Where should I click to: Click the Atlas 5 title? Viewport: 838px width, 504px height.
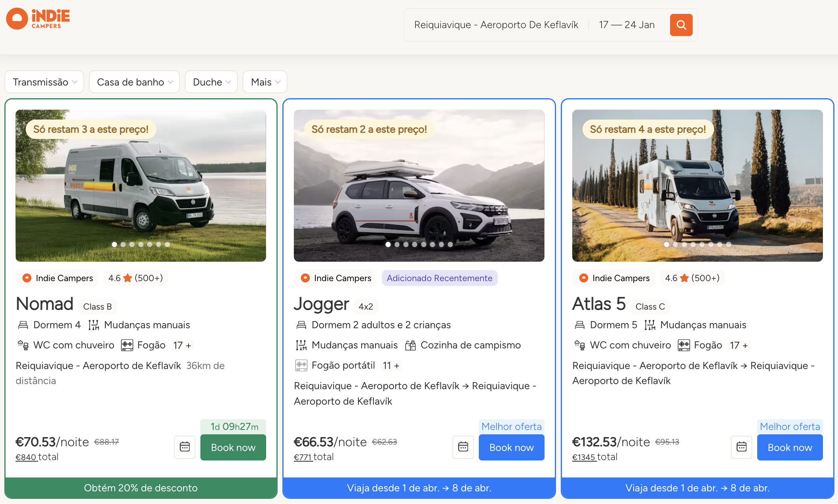599,304
